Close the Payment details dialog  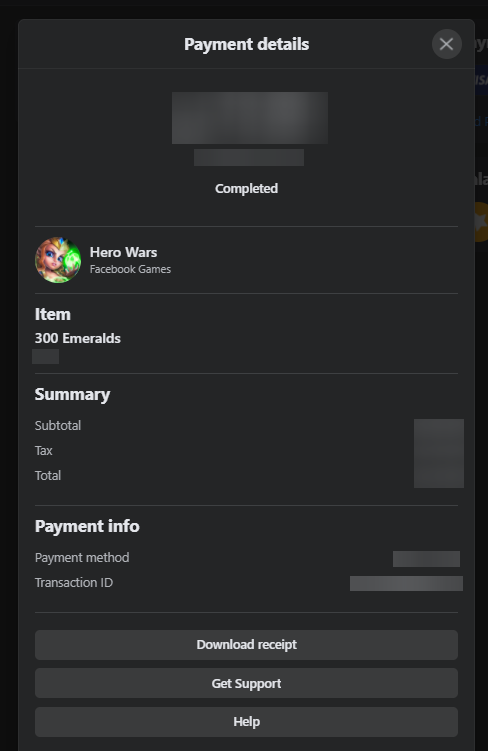click(x=446, y=44)
